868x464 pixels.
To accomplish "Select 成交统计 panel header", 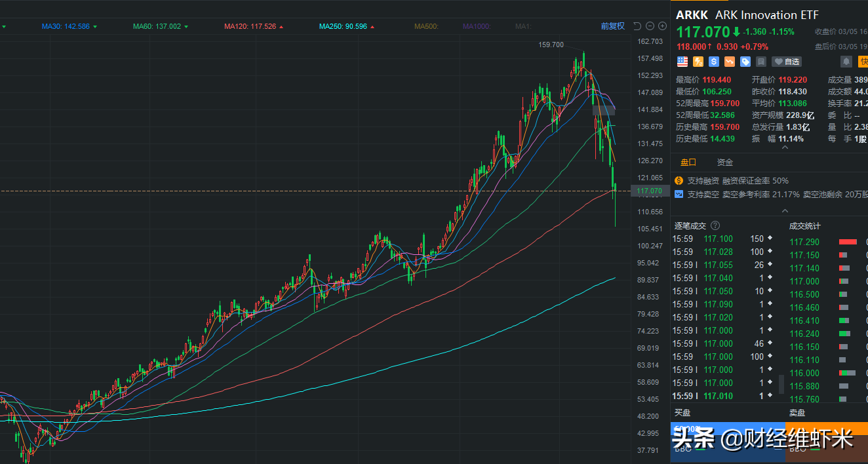I will tap(804, 225).
